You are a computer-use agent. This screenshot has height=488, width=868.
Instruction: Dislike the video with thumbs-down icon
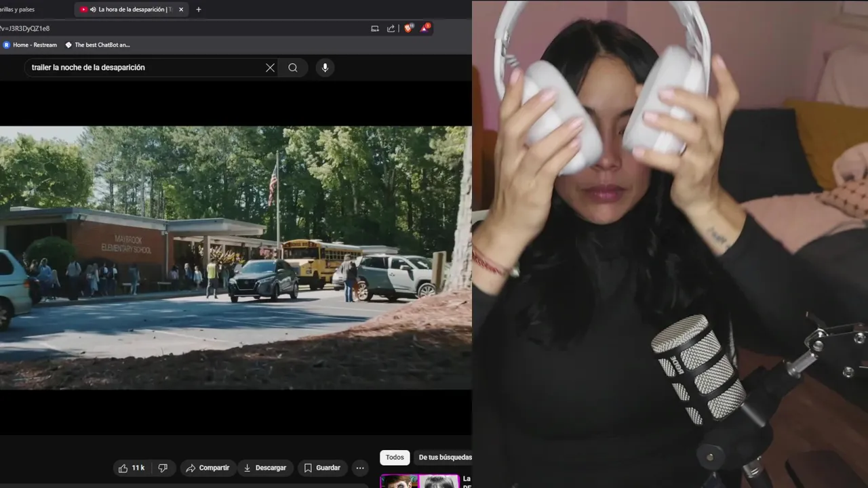point(163,468)
